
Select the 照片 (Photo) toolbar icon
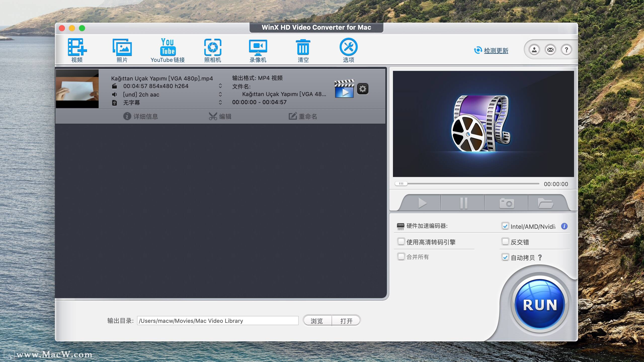(x=122, y=48)
